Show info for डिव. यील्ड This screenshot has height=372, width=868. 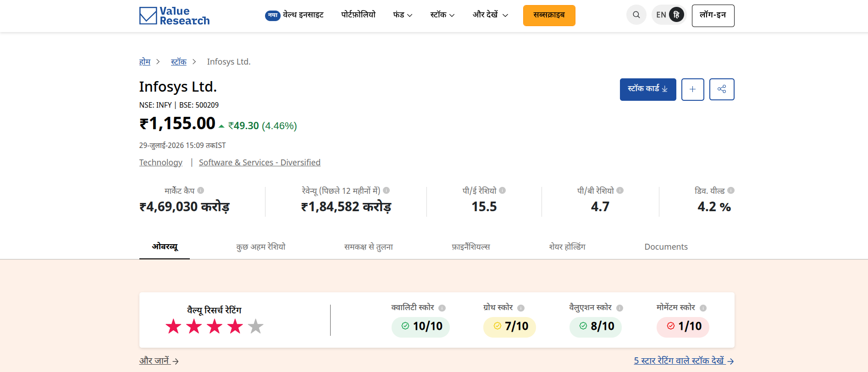pos(731,191)
